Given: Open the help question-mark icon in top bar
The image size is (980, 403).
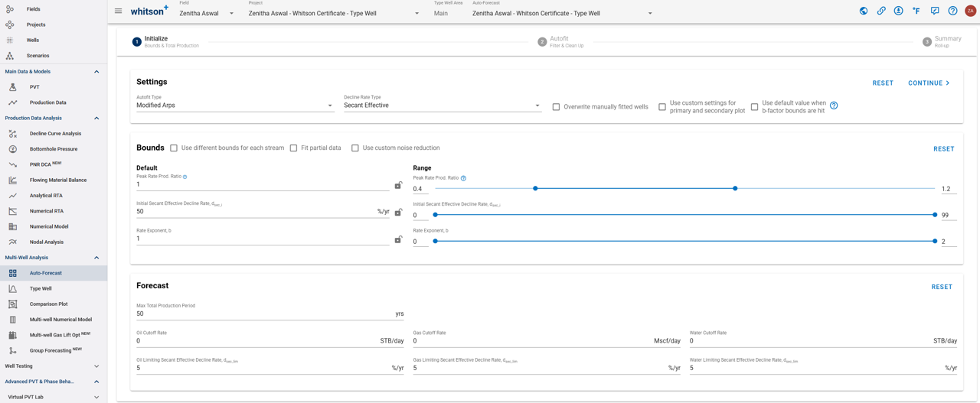Looking at the screenshot, I should (952, 11).
